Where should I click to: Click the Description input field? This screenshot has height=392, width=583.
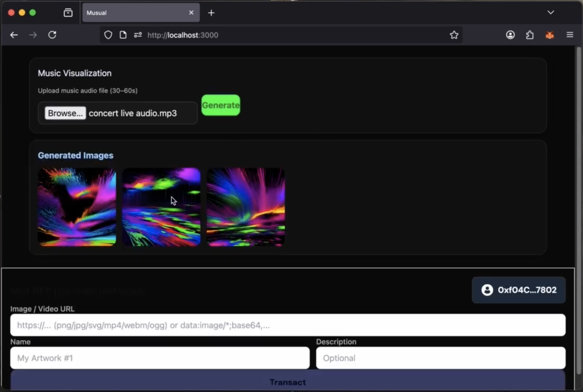[x=441, y=358]
